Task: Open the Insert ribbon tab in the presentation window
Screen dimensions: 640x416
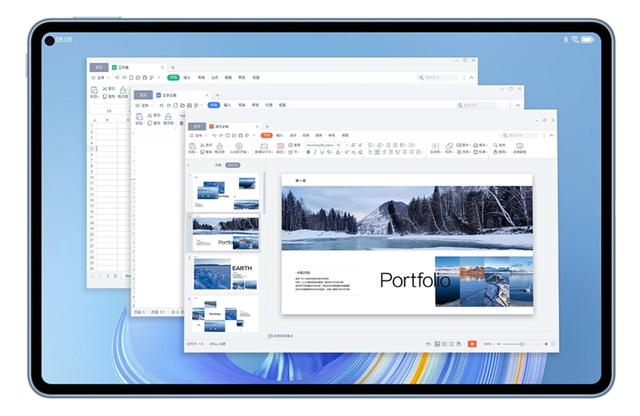Action: pos(280,135)
